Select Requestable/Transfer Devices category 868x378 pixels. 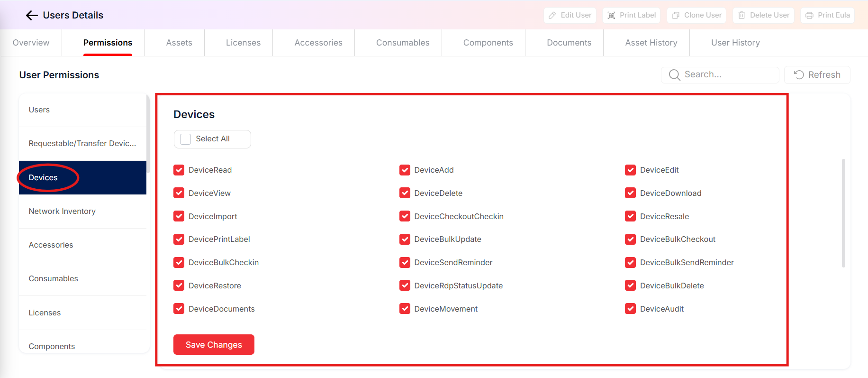point(82,144)
